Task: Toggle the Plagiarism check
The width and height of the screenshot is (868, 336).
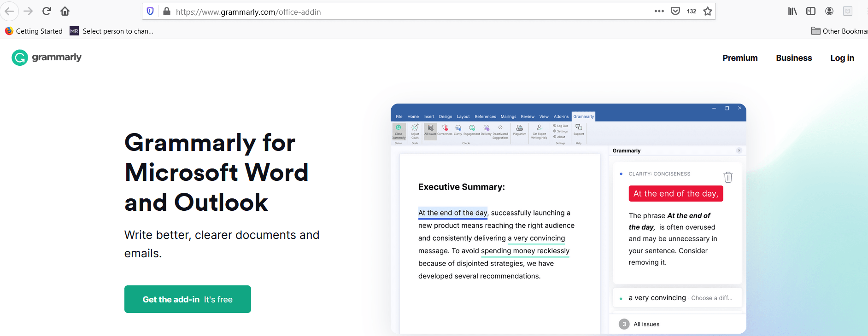Action: tap(520, 130)
